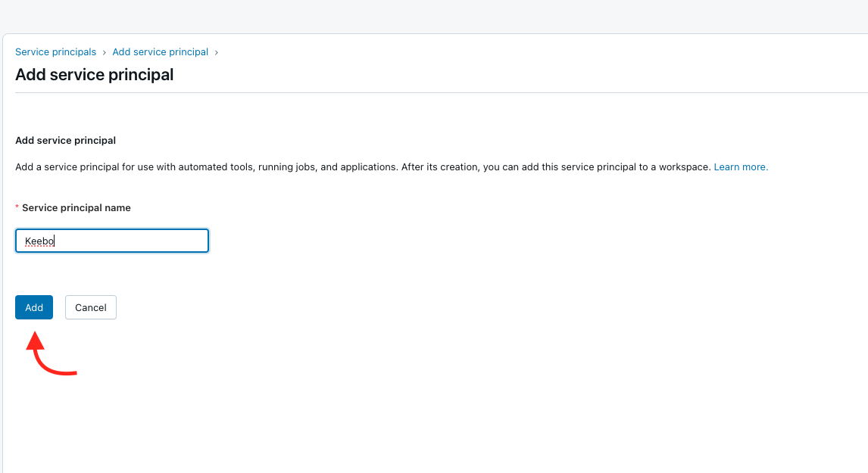868x473 pixels.
Task: Abort the operation with the Cancel button
Action: tap(90, 307)
